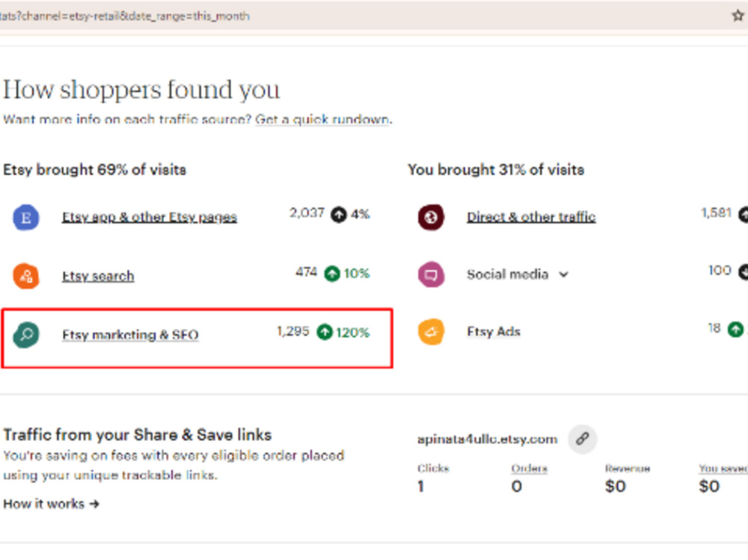Select the 100 Social media visits value
The image size is (748, 560).
(720, 271)
